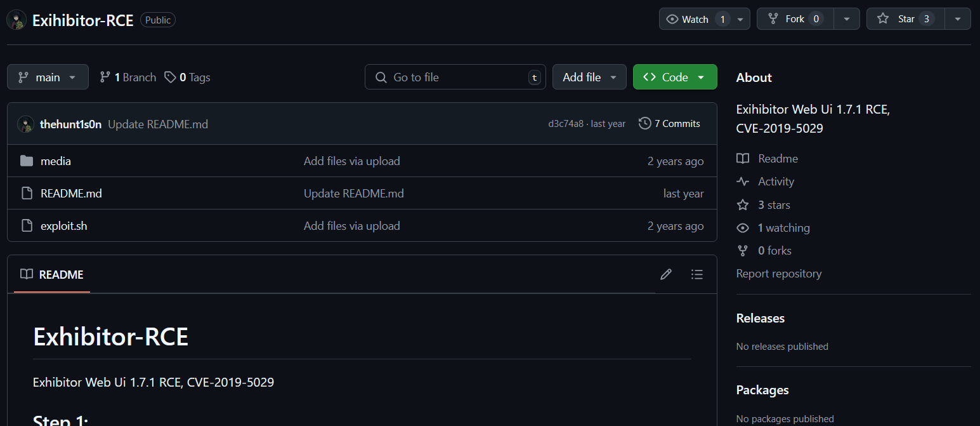Open the Releases section heading
The height and width of the screenshot is (426, 980).
pos(761,318)
